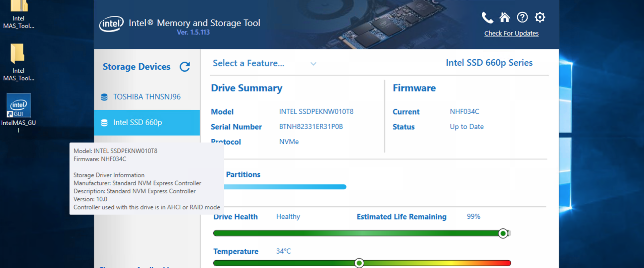Image resolution: width=644 pixels, height=268 pixels.
Task: Open the first Intel MAS_Tool zip folder
Action: tap(18, 14)
